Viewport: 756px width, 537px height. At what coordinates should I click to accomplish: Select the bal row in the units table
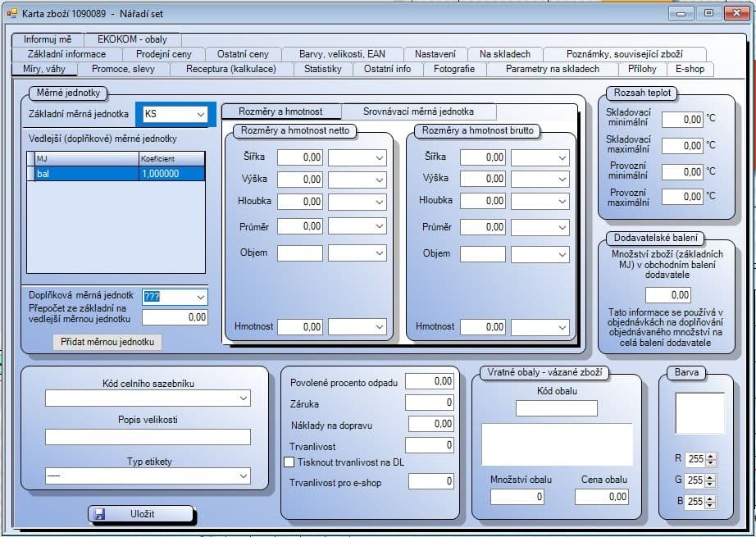click(116, 174)
